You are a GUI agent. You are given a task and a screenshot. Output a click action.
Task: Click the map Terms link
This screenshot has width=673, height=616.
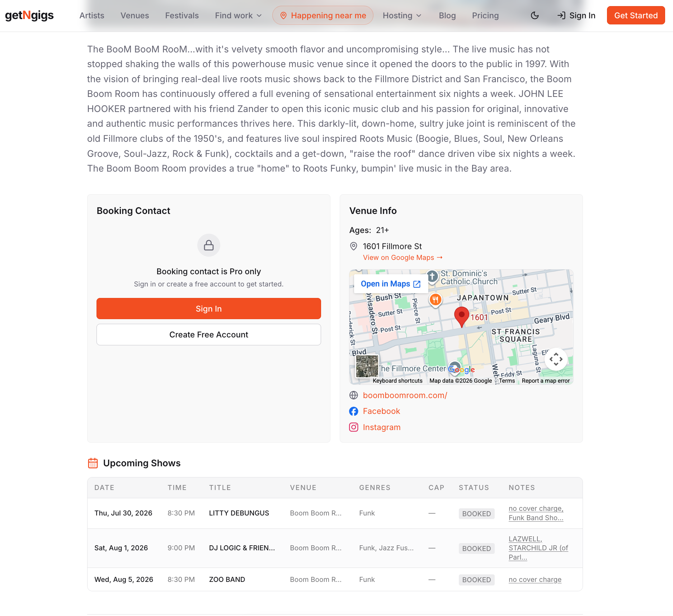pyautogui.click(x=507, y=381)
